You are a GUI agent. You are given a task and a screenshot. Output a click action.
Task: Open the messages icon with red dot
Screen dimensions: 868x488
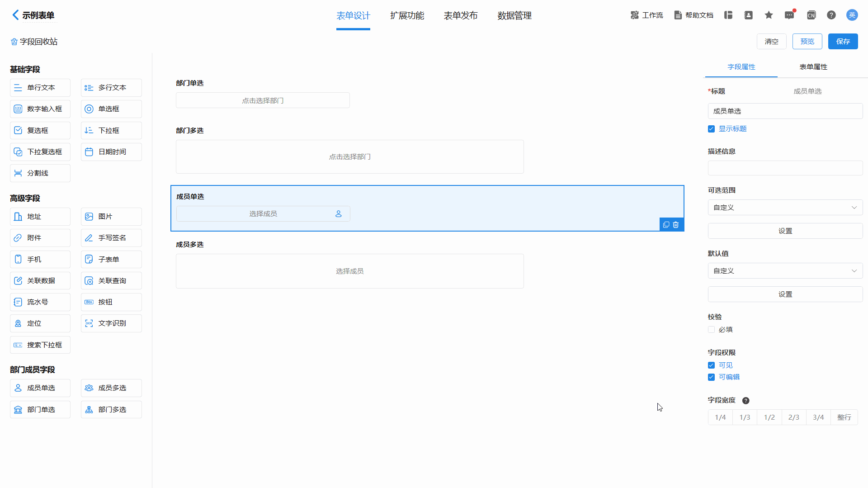point(789,15)
